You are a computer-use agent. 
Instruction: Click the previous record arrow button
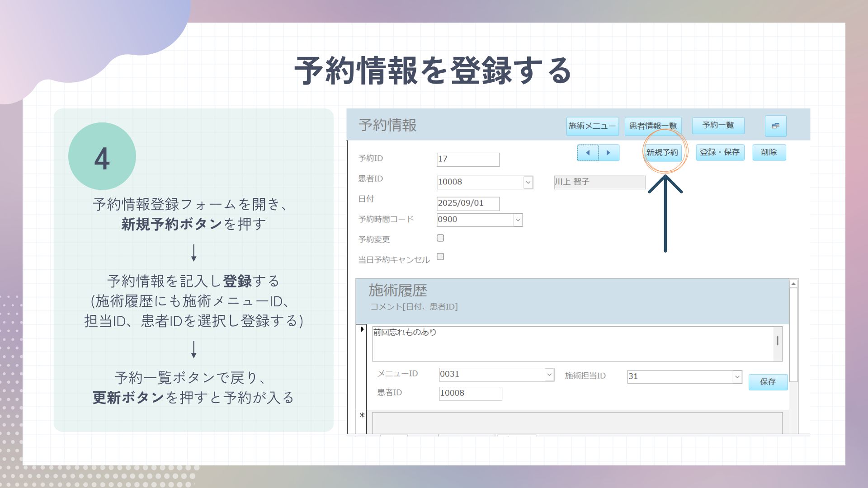[588, 153]
